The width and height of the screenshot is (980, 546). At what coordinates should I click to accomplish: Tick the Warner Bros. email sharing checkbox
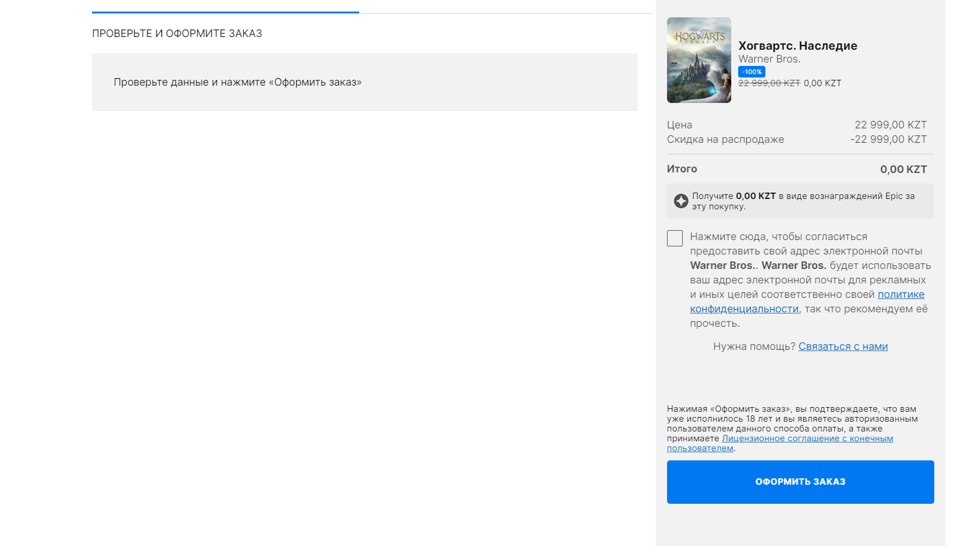pos(675,238)
